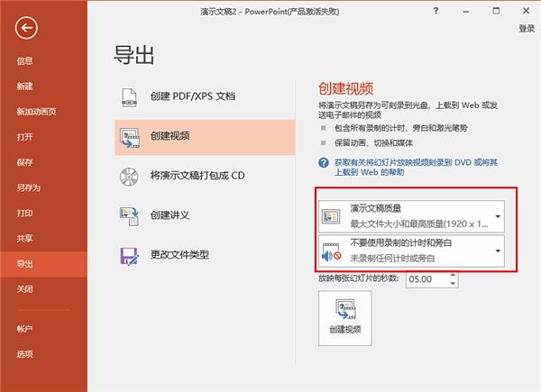Viewport: 541px width, 392px height.
Task: Select the highlighted 导出 sidebar tab
Action: 43,264
